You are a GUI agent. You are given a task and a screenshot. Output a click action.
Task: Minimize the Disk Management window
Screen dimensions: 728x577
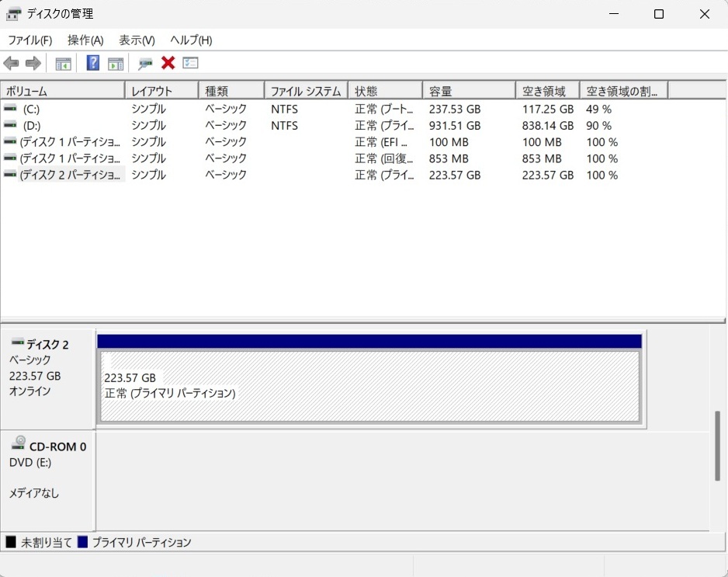coord(614,14)
